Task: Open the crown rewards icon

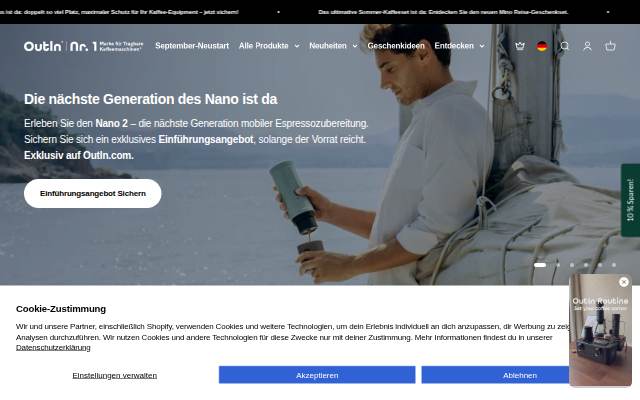Action: coord(520,46)
